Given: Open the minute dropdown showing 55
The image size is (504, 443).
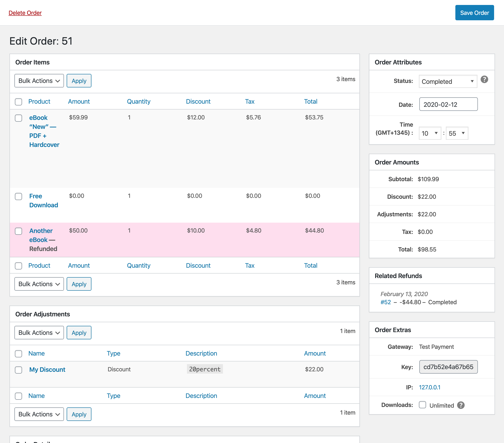Looking at the screenshot, I should click(457, 133).
